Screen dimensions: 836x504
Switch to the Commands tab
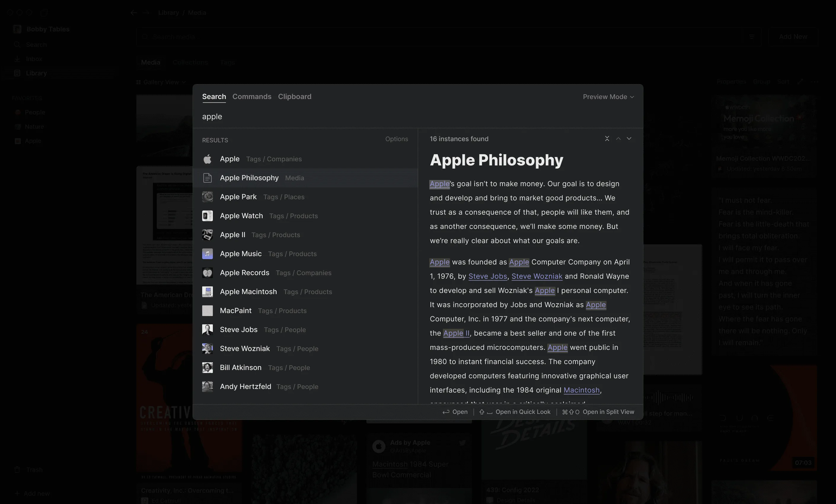252,96
